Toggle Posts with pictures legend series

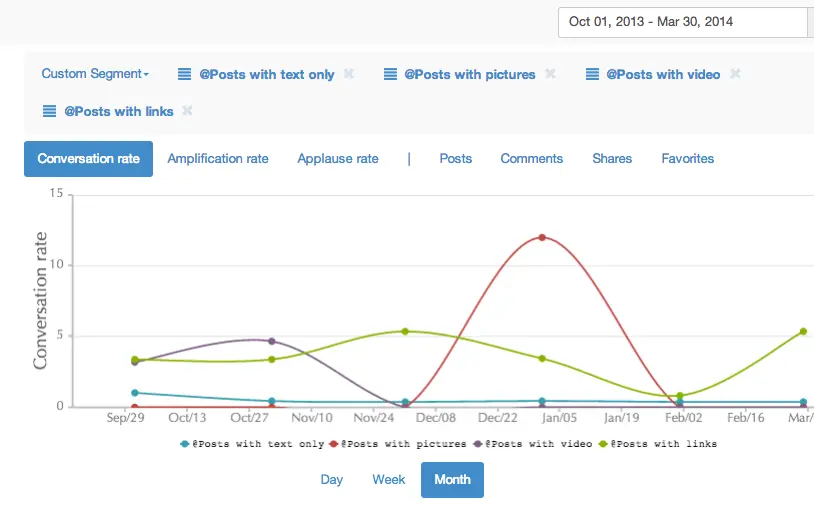[x=404, y=443]
